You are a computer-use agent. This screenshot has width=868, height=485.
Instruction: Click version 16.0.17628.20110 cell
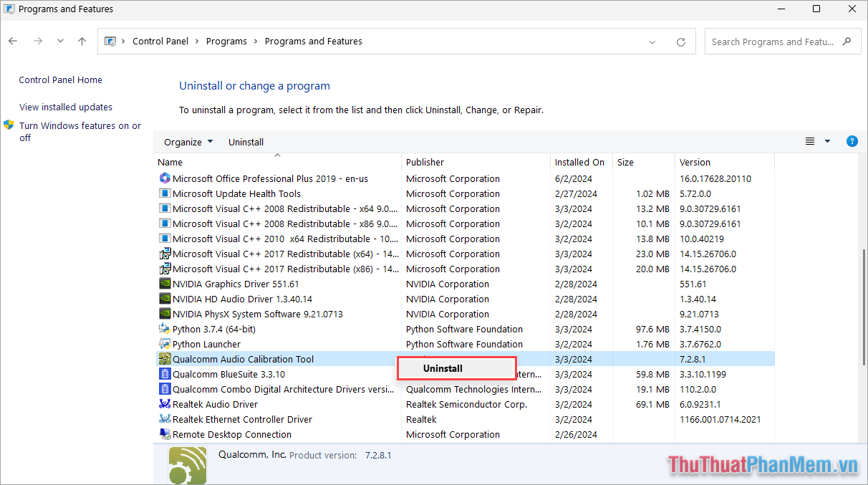pyautogui.click(x=715, y=178)
